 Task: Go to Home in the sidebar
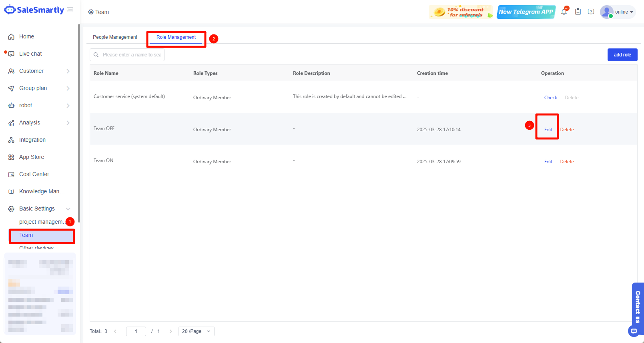click(26, 36)
